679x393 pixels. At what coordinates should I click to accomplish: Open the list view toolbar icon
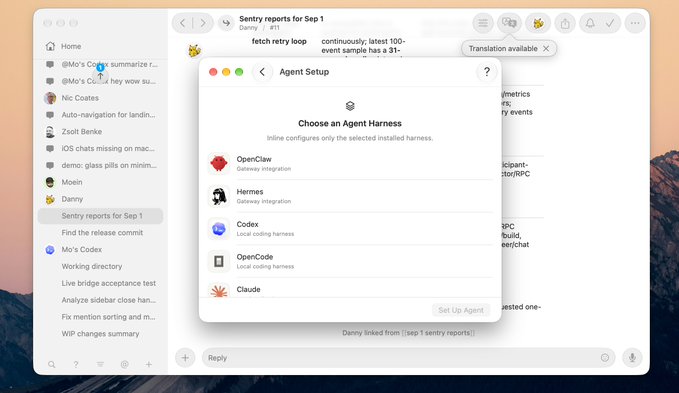tap(483, 23)
